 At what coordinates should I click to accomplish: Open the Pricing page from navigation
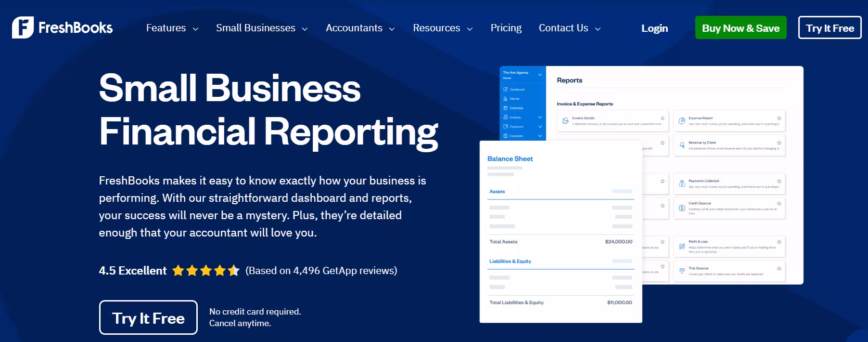(506, 28)
